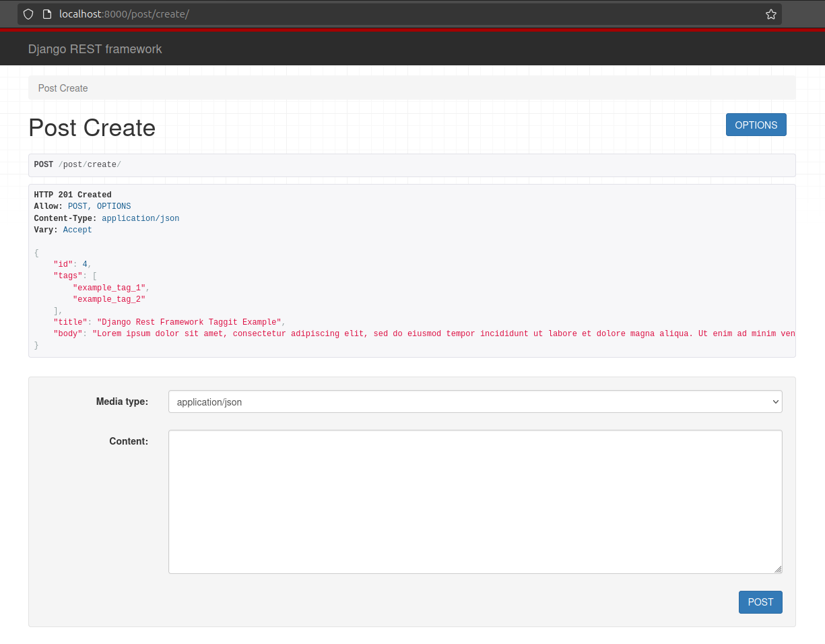The image size is (825, 644).
Task: Click the blue OPTIONS button
Action: pos(756,125)
